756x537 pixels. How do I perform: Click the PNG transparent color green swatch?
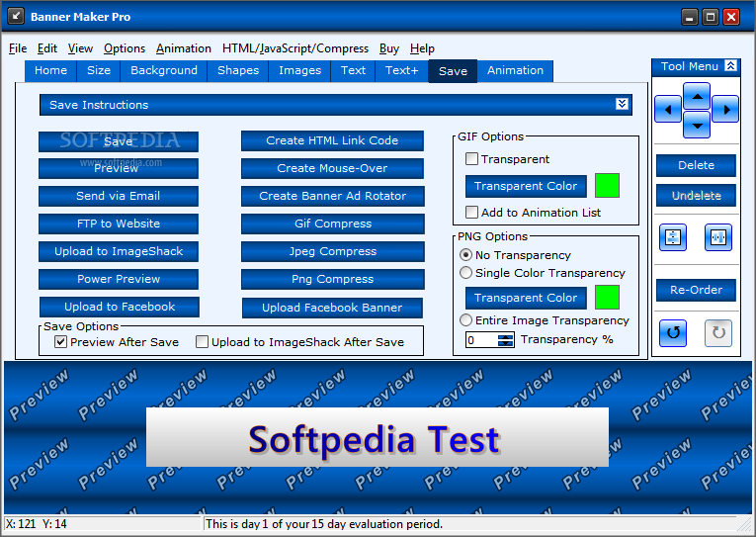(607, 298)
